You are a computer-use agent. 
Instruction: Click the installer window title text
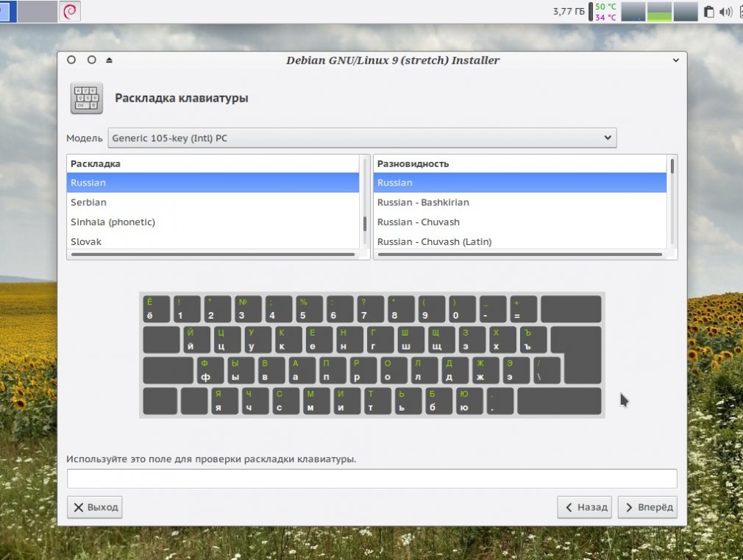click(x=392, y=60)
